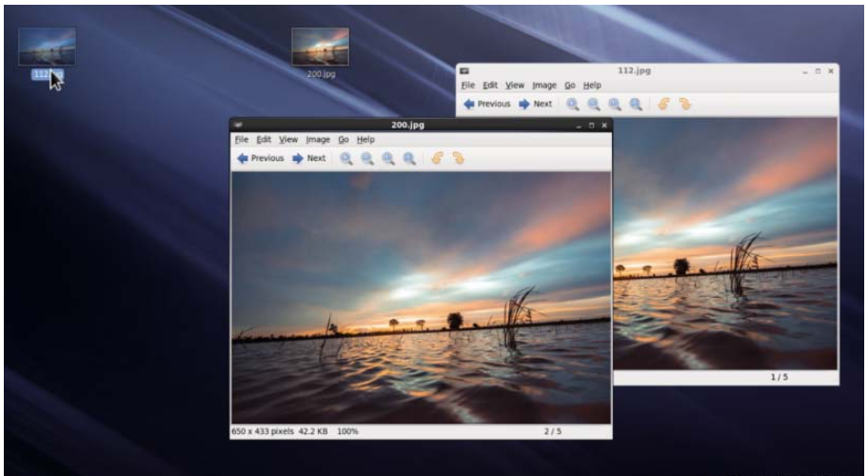Open File menu in 200.jpg window

coord(242,140)
